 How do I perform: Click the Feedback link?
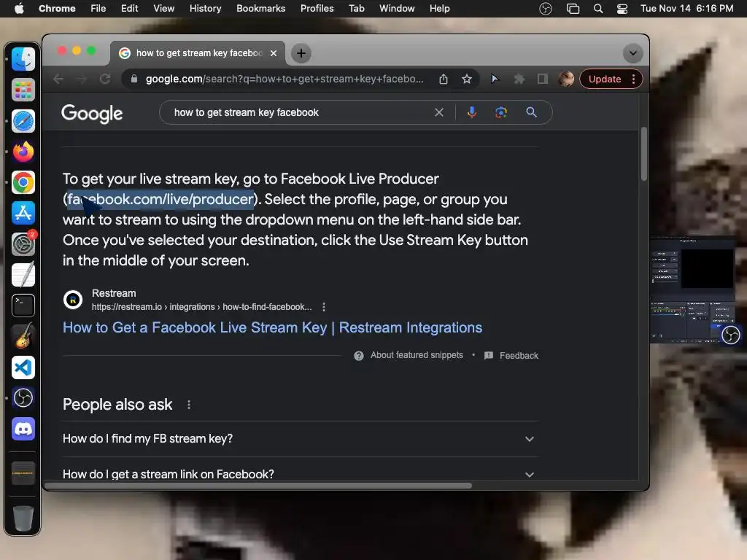[519, 356]
